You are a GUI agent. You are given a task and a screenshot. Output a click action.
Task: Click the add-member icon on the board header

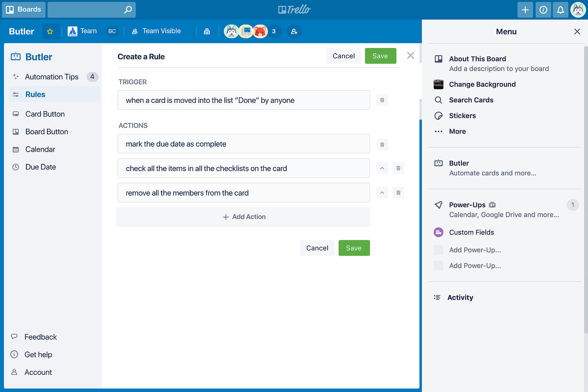point(294,31)
